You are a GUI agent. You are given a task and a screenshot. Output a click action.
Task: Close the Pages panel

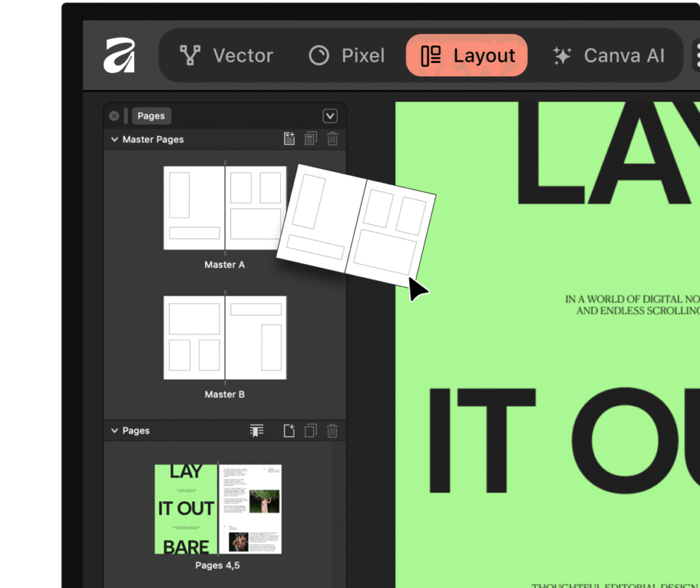click(114, 116)
